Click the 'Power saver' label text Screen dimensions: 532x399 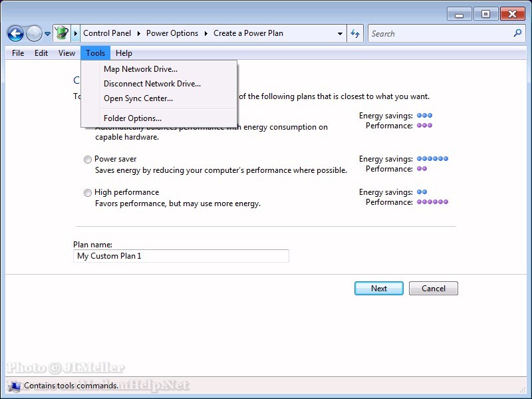point(115,159)
